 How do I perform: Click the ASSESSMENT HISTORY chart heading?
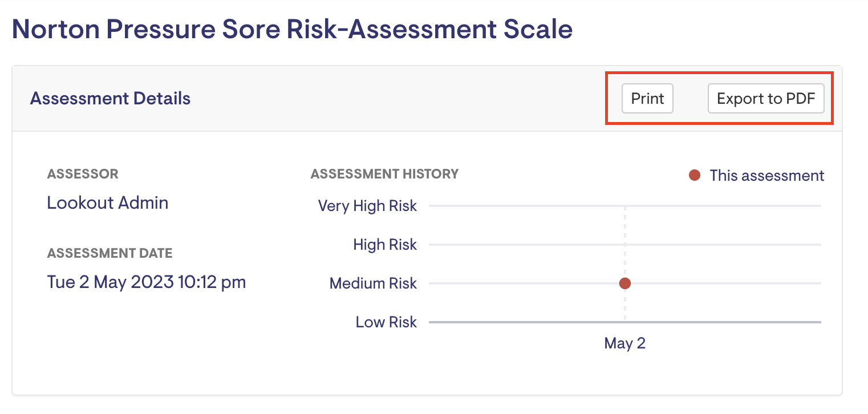[x=384, y=174]
